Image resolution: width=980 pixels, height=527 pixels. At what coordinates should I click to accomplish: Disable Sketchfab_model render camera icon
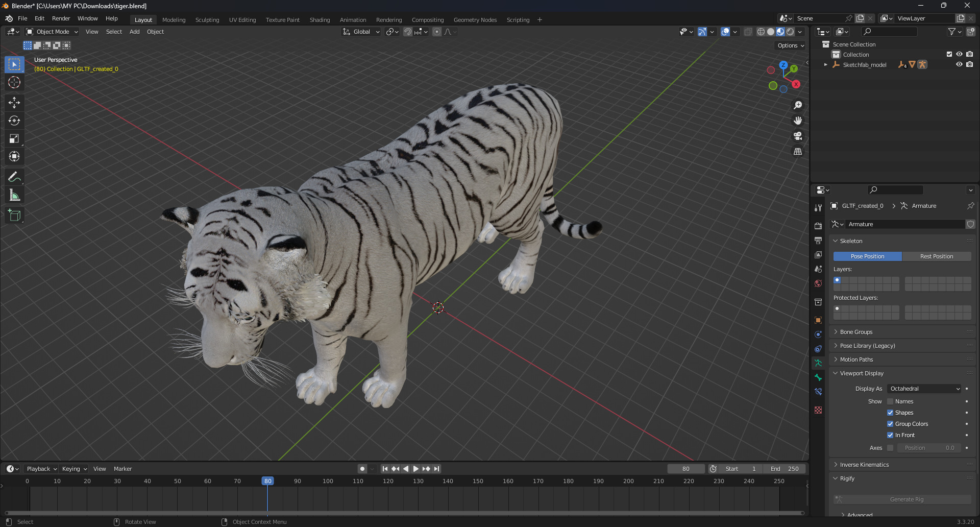(970, 64)
